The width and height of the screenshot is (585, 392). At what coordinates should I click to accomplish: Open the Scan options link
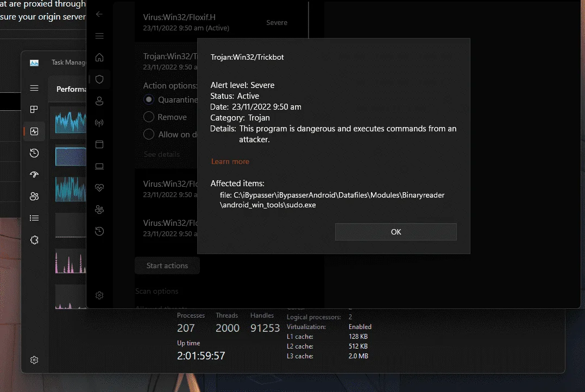(x=156, y=292)
